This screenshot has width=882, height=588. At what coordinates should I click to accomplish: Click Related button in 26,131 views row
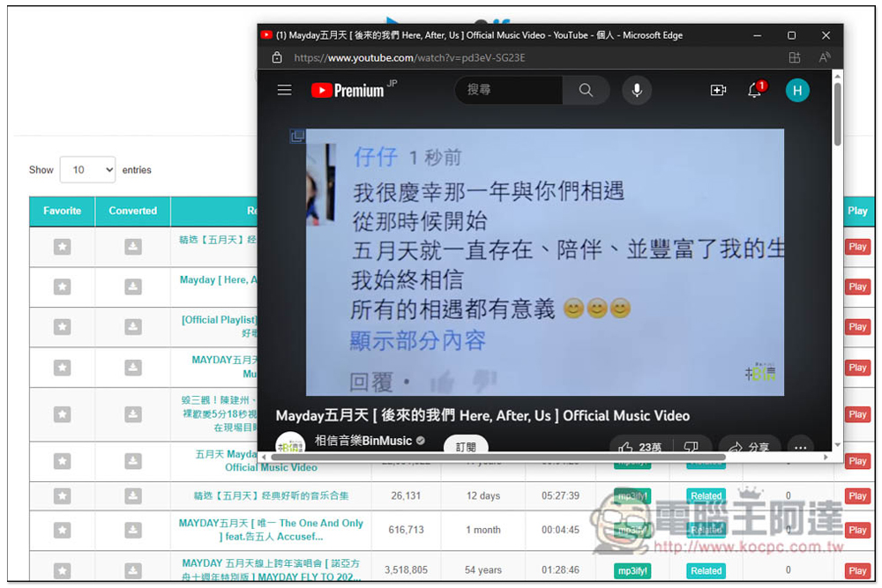pyautogui.click(x=706, y=495)
